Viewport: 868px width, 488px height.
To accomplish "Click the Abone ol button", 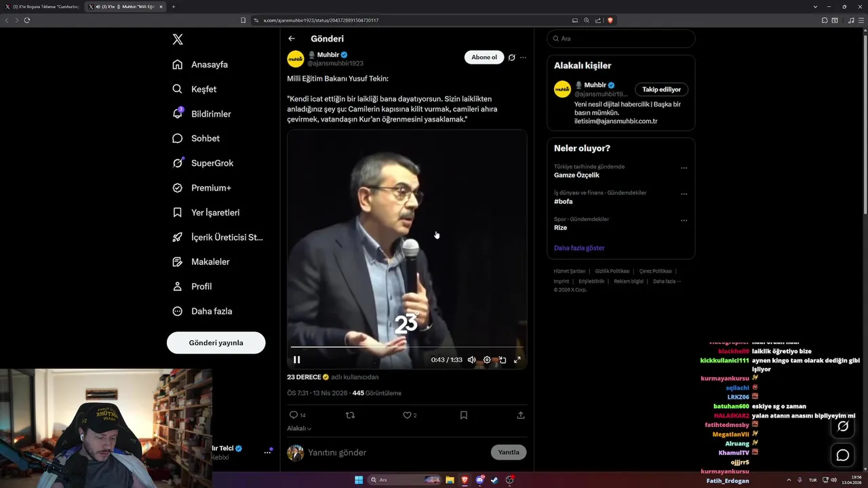I will pos(484,58).
